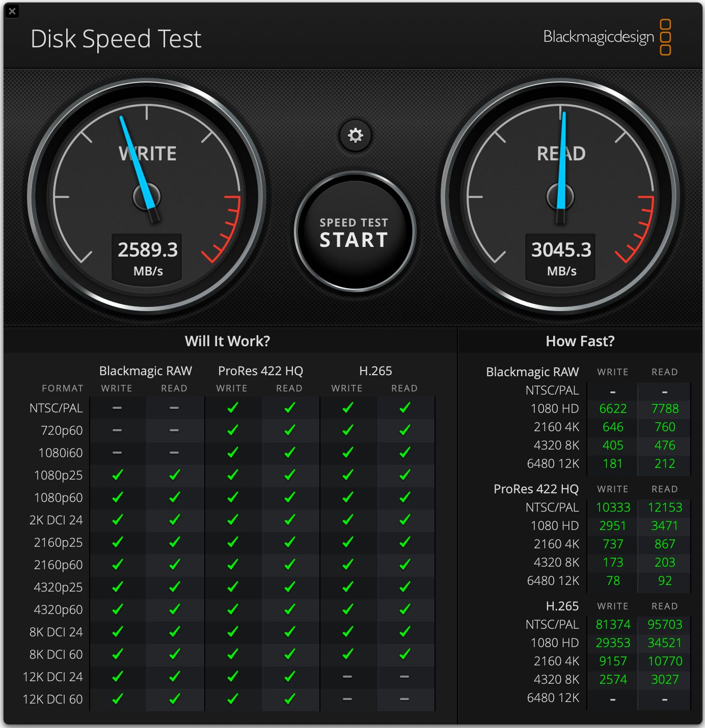Click the H.265 read dash for 12K DCI 60
The image size is (705, 728).
pos(404,699)
